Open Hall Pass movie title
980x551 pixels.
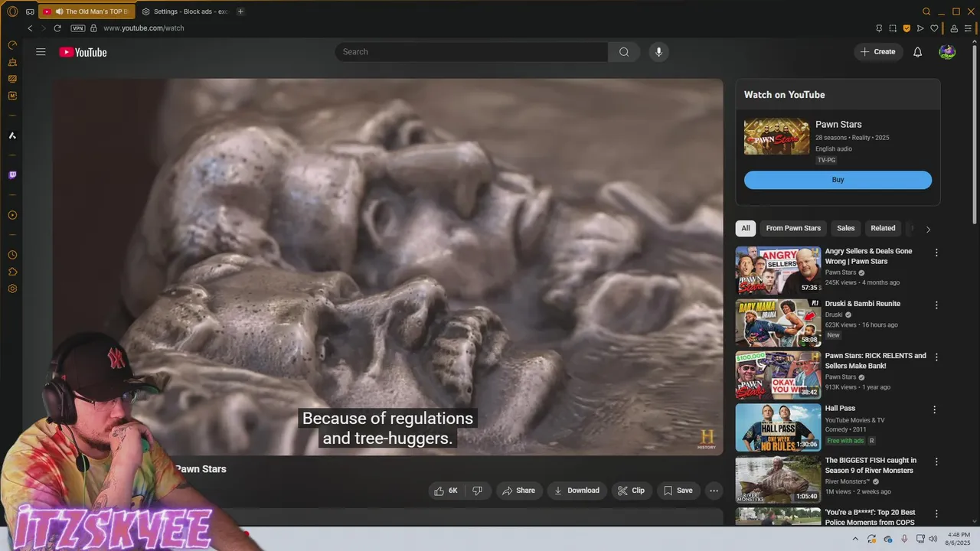[840, 409]
